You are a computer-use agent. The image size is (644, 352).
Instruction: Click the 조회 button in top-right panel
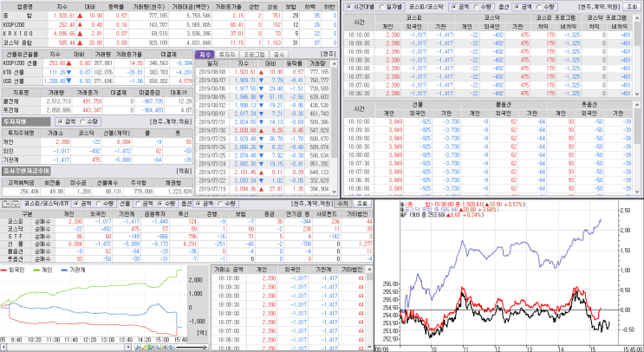click(630, 7)
